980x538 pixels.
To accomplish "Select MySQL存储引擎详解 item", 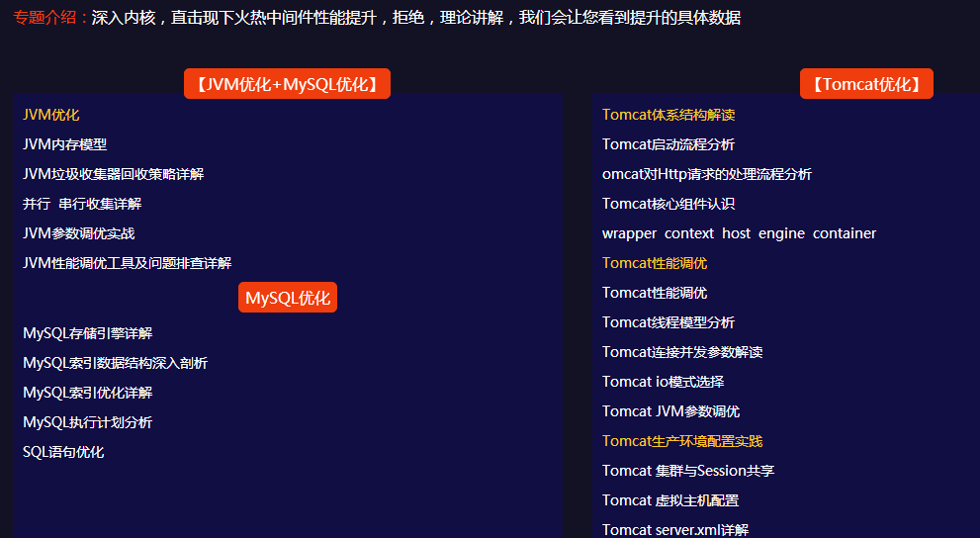I will point(88,333).
